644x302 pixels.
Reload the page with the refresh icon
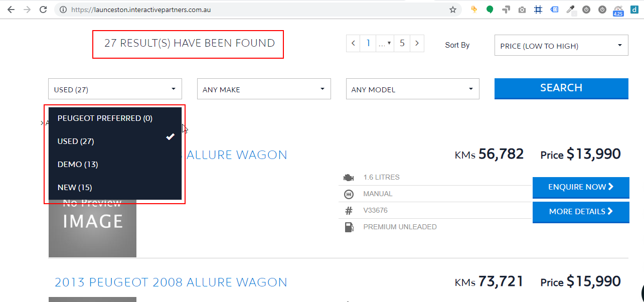43,10
